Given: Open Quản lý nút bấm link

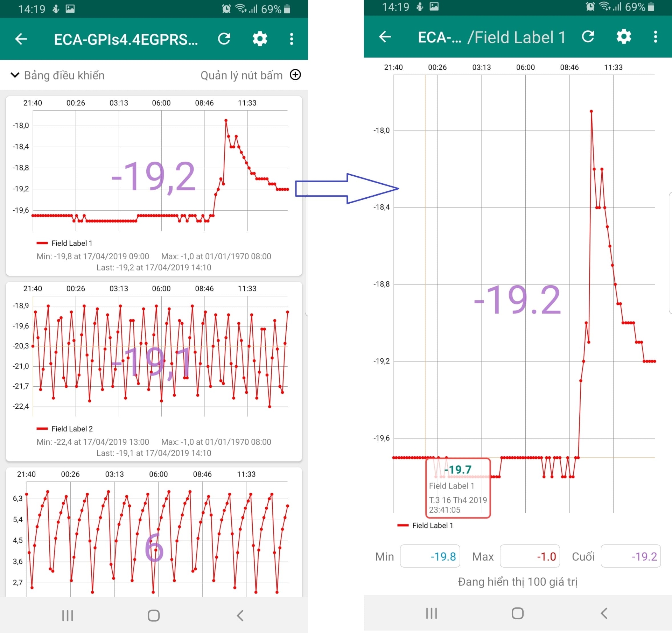Looking at the screenshot, I should pyautogui.click(x=241, y=75).
